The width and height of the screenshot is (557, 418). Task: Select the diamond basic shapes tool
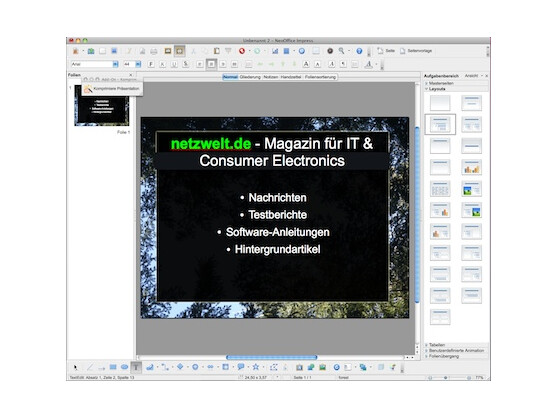[180, 367]
